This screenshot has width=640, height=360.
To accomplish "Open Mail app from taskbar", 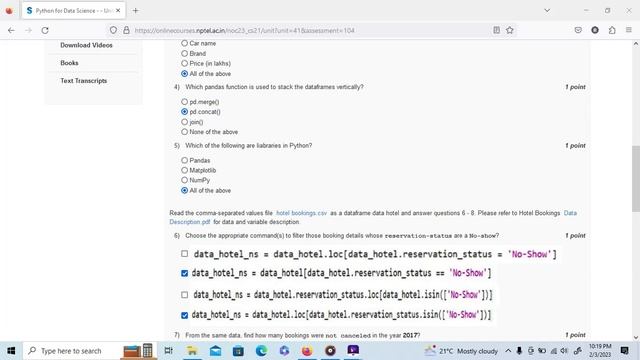I will point(216,351).
